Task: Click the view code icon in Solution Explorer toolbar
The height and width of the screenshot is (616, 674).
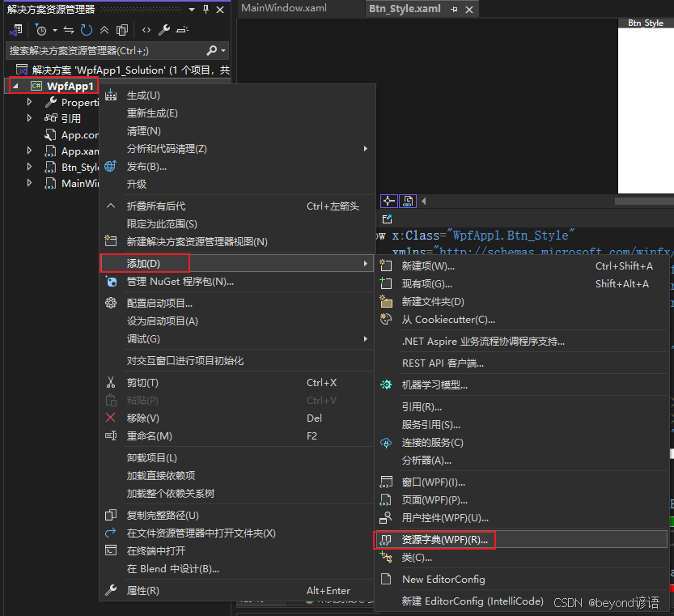Action: [146, 30]
